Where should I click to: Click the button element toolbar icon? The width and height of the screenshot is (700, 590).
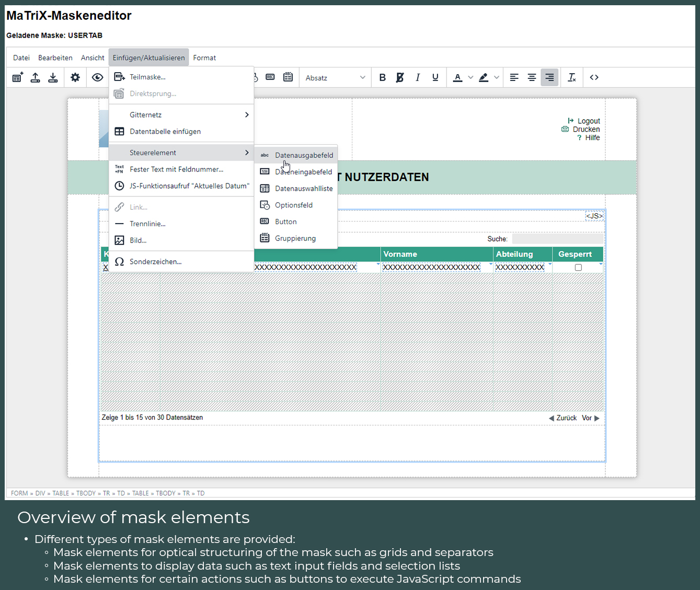pyautogui.click(x=270, y=77)
